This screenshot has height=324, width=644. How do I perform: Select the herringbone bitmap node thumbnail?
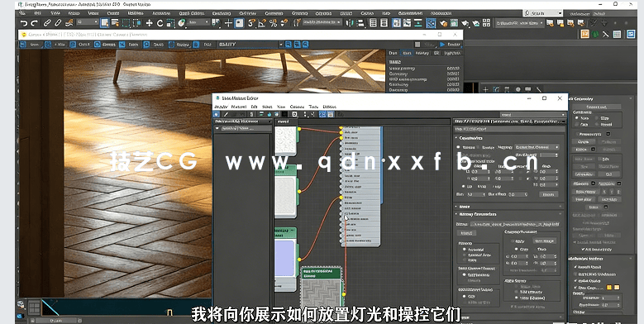[322, 294]
